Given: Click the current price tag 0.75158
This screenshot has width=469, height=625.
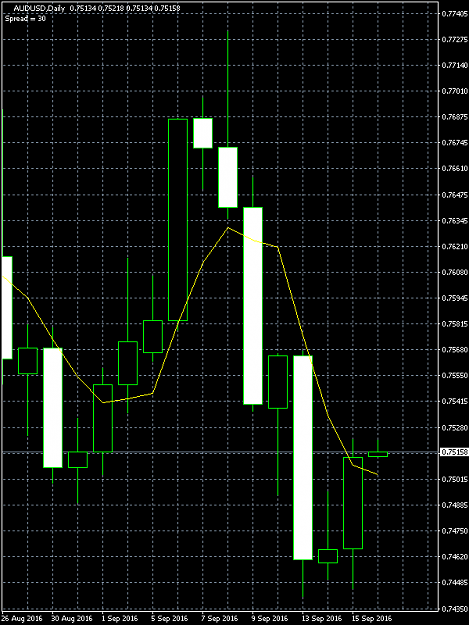Looking at the screenshot, I should 455,452.
